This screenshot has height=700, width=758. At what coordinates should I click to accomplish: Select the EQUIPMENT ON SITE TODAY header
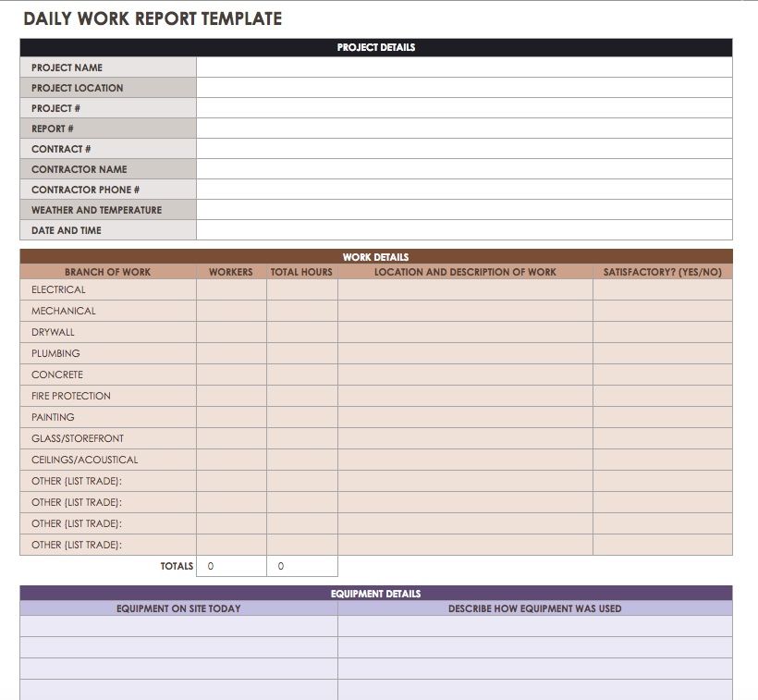pos(178,608)
